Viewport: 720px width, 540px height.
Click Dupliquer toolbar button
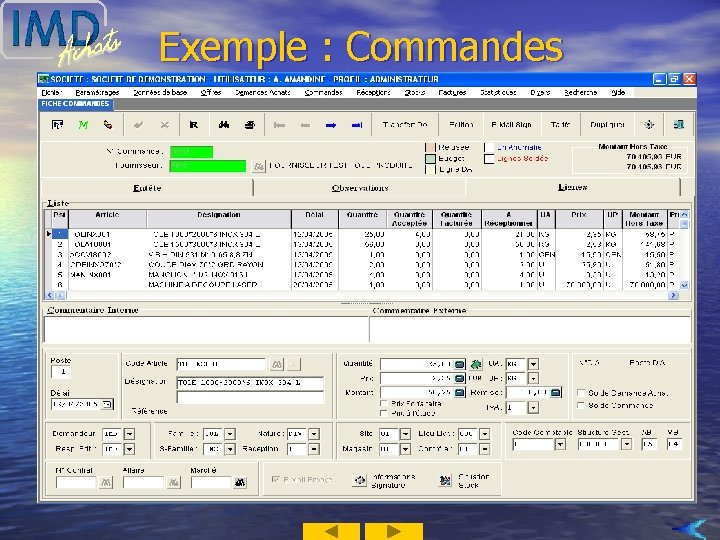pos(607,124)
